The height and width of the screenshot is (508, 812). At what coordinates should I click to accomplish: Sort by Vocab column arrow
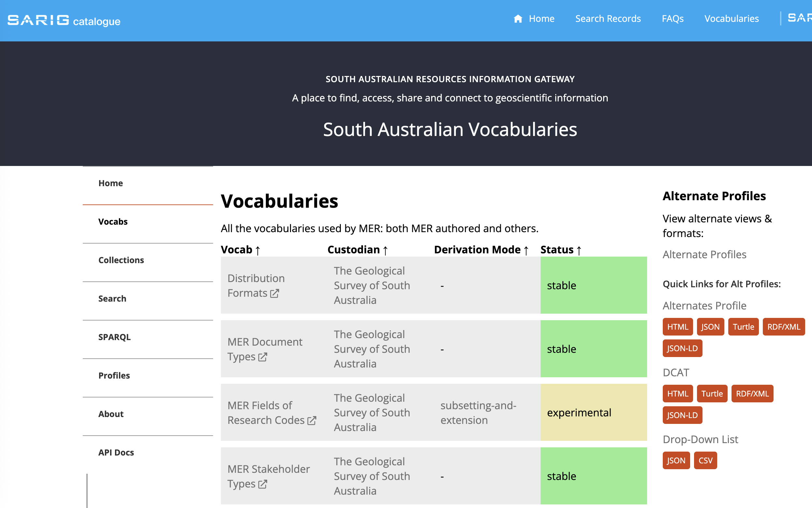(x=258, y=250)
